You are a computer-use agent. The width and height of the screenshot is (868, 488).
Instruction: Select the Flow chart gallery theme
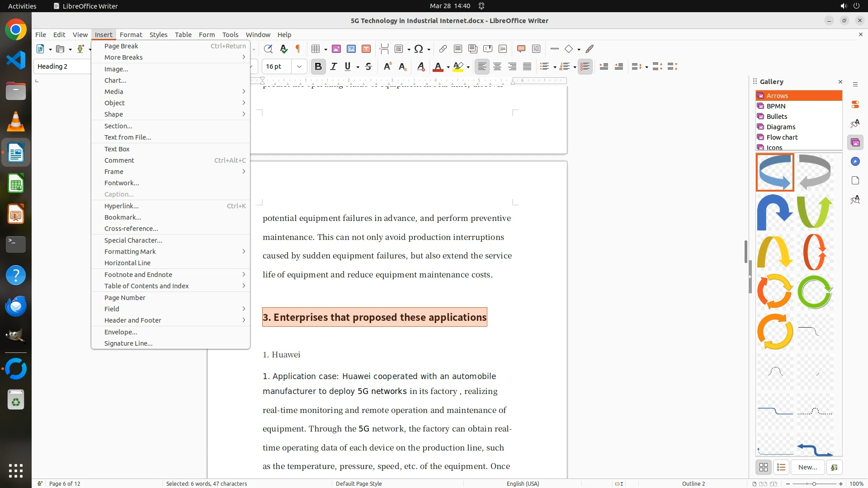782,137
